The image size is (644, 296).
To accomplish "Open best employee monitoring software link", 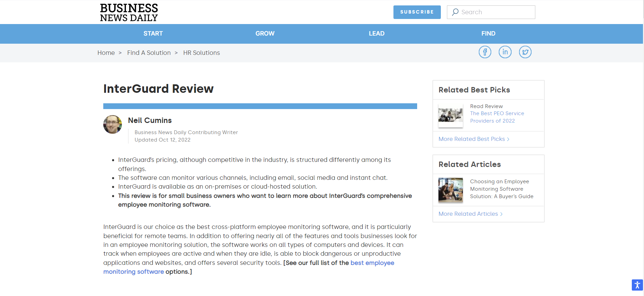I will click(x=372, y=263).
